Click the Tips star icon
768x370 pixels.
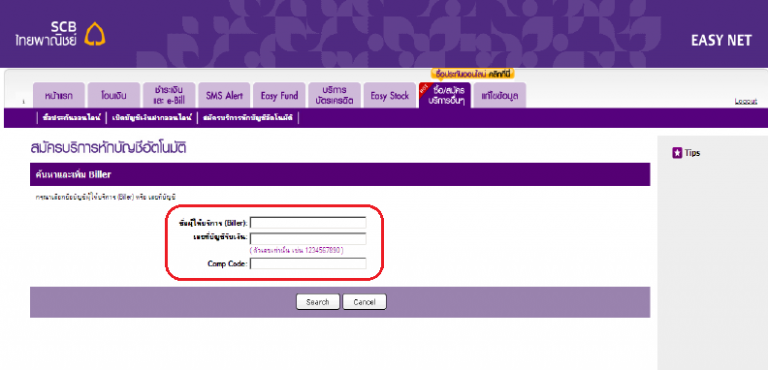click(x=677, y=153)
